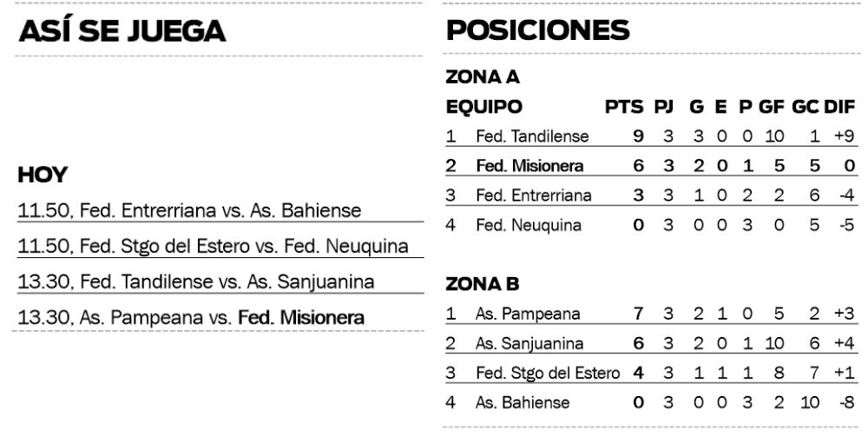Open the Tandilense vs. Sanjuanina 13.30 match
Screen dimensions: 868x436
(195, 282)
